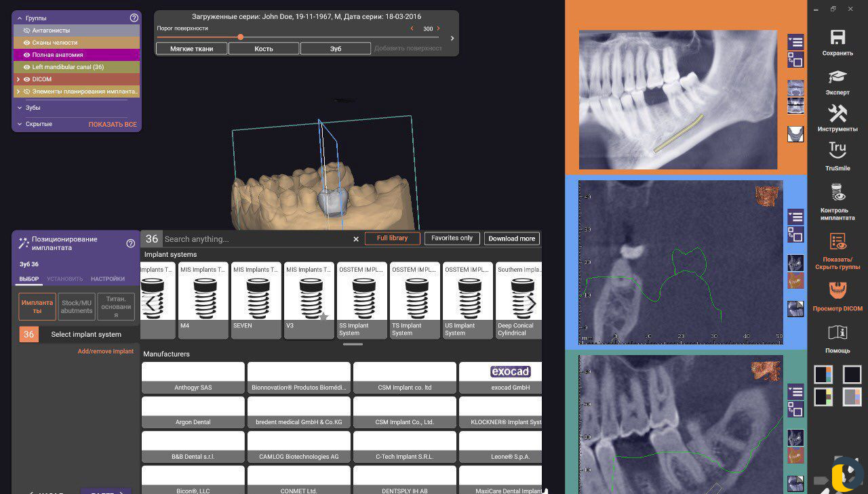Click Download more button
Image resolution: width=868 pixels, height=494 pixels.
pos(512,239)
